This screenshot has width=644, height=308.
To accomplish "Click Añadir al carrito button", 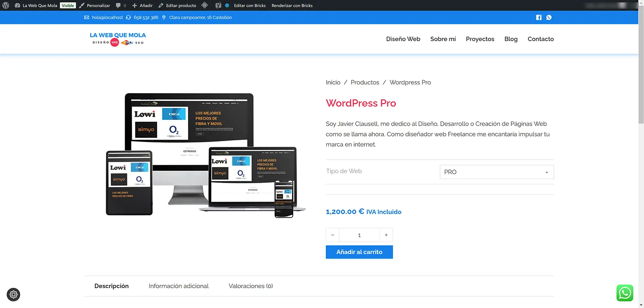I will 359,252.
